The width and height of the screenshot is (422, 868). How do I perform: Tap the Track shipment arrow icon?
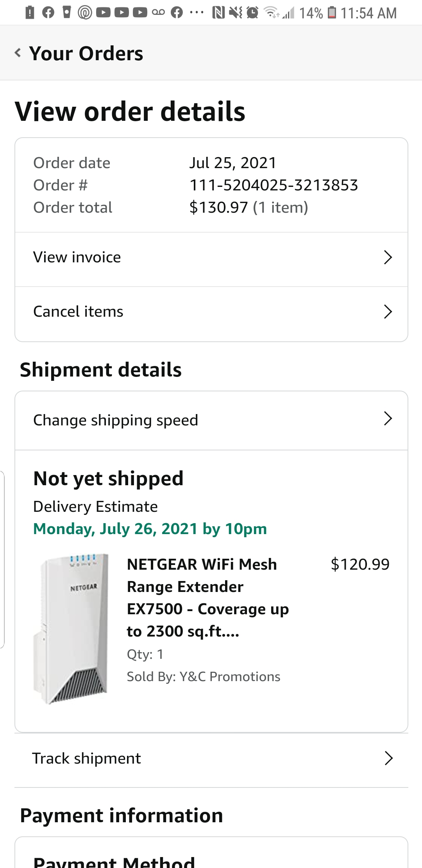pos(388,759)
